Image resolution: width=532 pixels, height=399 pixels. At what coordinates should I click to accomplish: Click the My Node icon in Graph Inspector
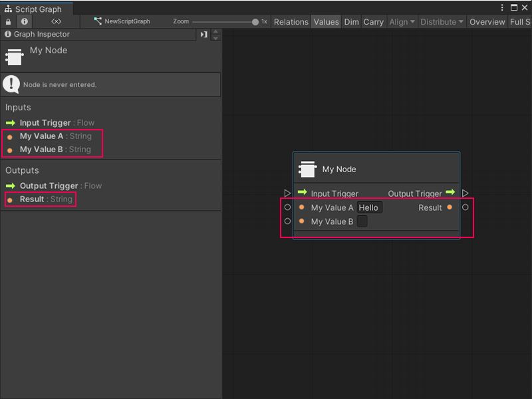click(x=16, y=57)
